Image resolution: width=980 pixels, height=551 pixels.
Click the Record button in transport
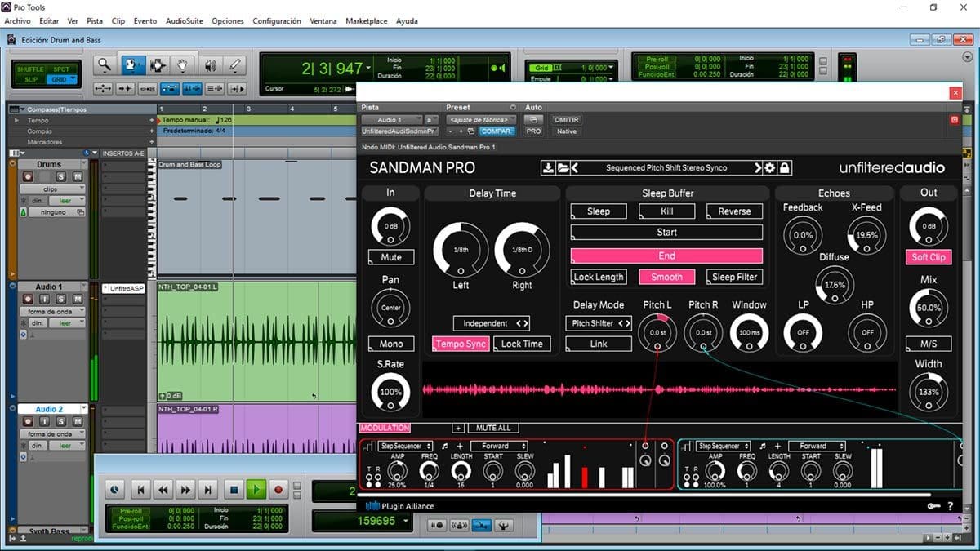click(278, 490)
